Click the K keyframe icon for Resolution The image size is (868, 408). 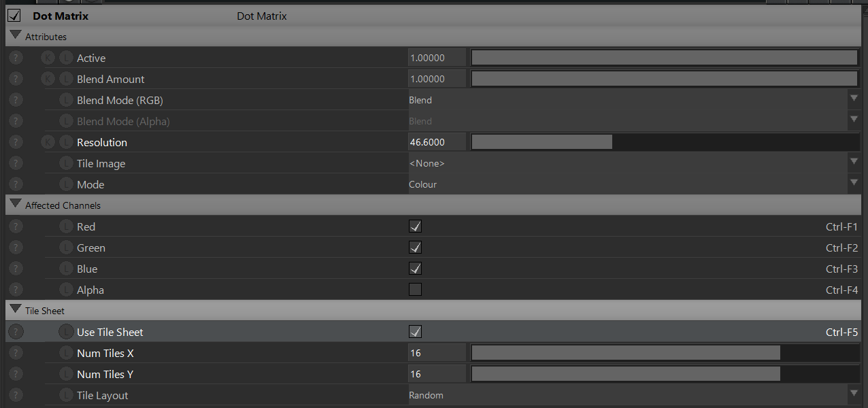pyautogui.click(x=48, y=142)
